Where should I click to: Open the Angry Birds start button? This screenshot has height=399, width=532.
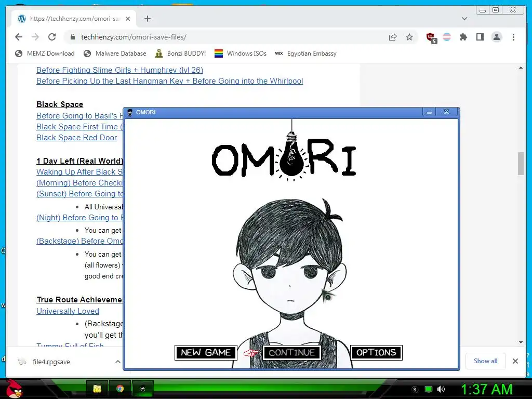coord(14,389)
